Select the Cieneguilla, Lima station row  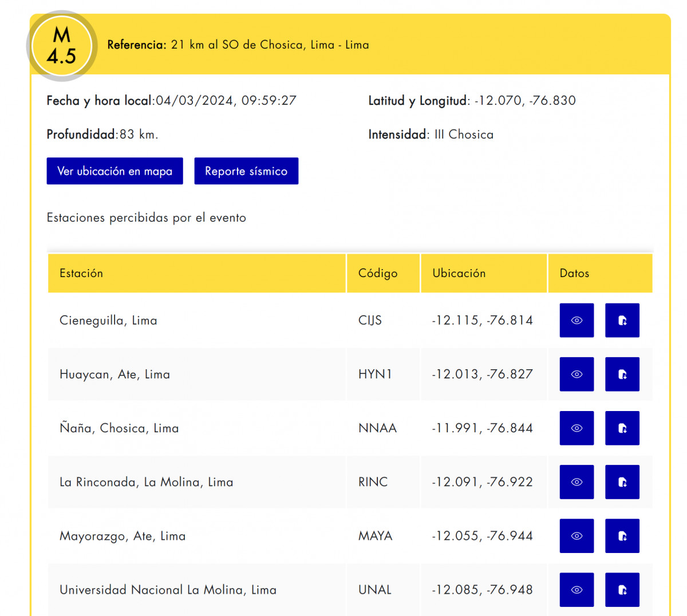click(x=350, y=320)
